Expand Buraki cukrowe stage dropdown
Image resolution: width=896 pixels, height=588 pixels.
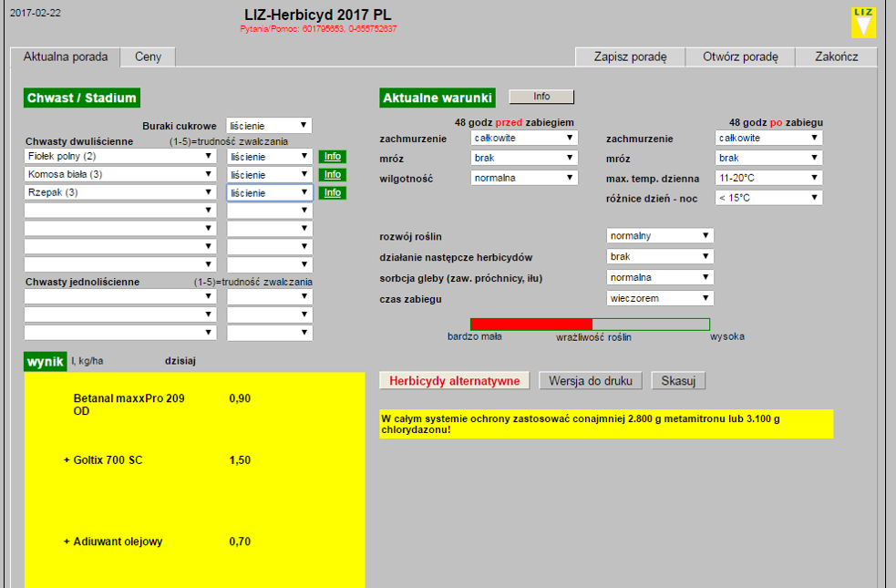[269, 125]
